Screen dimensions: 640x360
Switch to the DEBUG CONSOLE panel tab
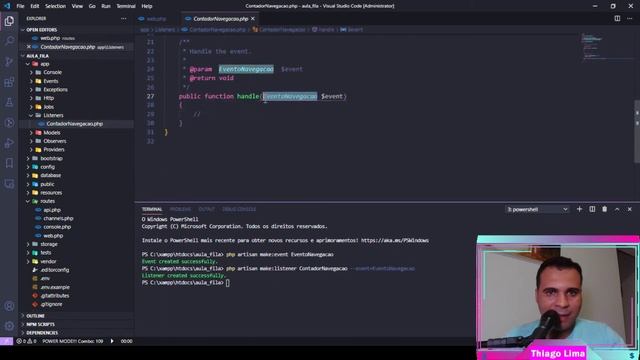(239, 209)
